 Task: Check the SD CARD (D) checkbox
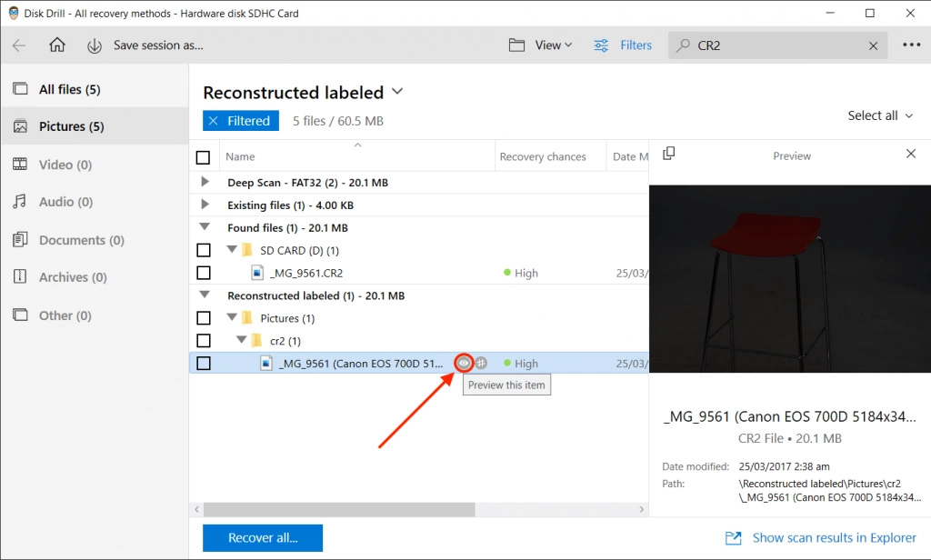[x=203, y=250]
